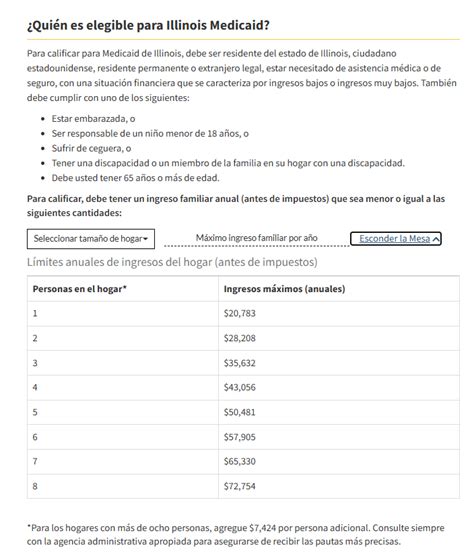The height and width of the screenshot is (558, 474).
Task: Select the household size 1 row cell
Action: click(123, 314)
